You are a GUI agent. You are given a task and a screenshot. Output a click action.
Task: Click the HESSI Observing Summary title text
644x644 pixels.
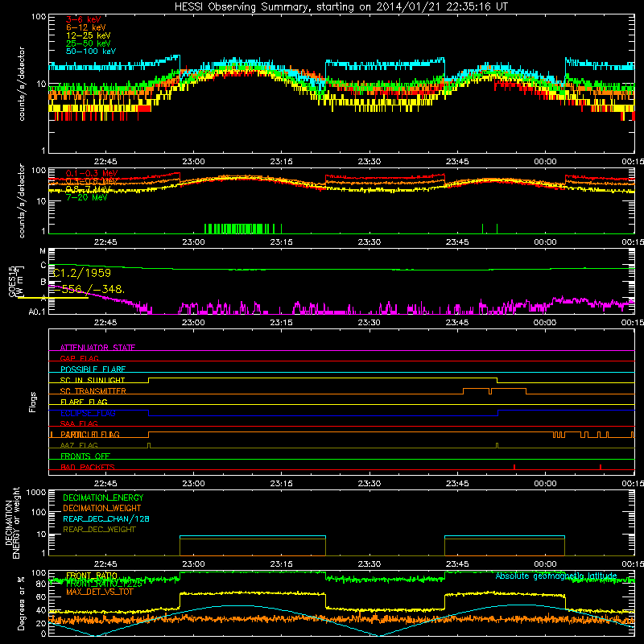tap(341, 7)
